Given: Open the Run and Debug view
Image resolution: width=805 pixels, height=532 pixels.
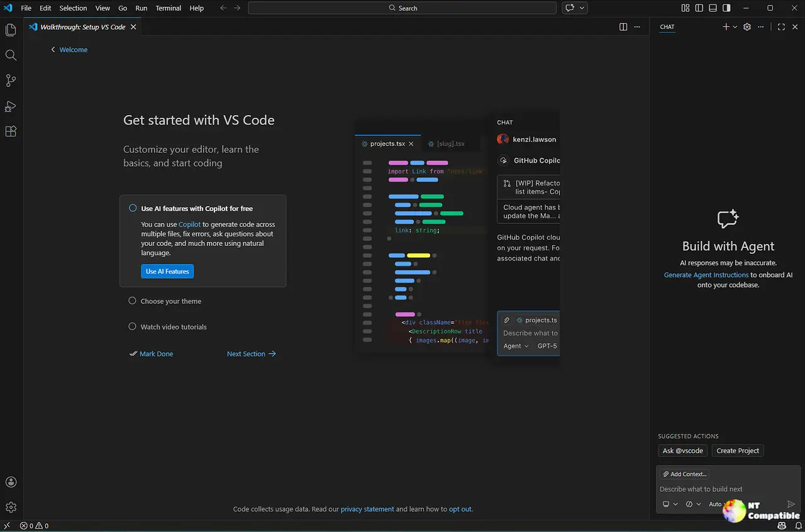Looking at the screenshot, I should [x=11, y=106].
